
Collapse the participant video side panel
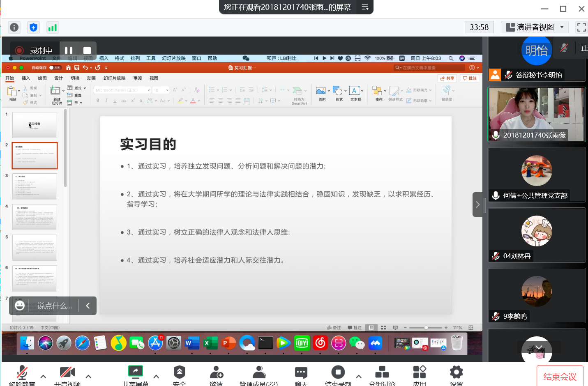(x=477, y=204)
